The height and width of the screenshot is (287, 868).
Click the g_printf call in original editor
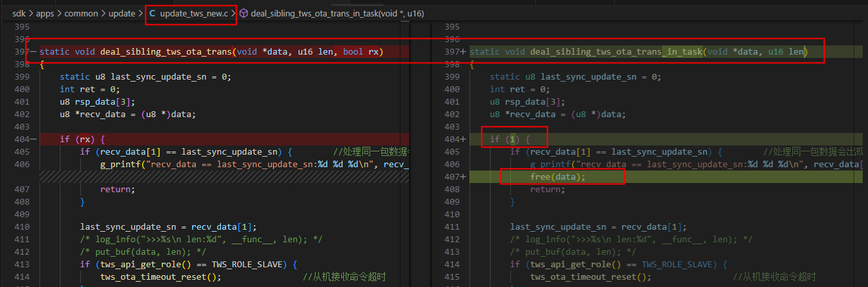pyautogui.click(x=255, y=165)
